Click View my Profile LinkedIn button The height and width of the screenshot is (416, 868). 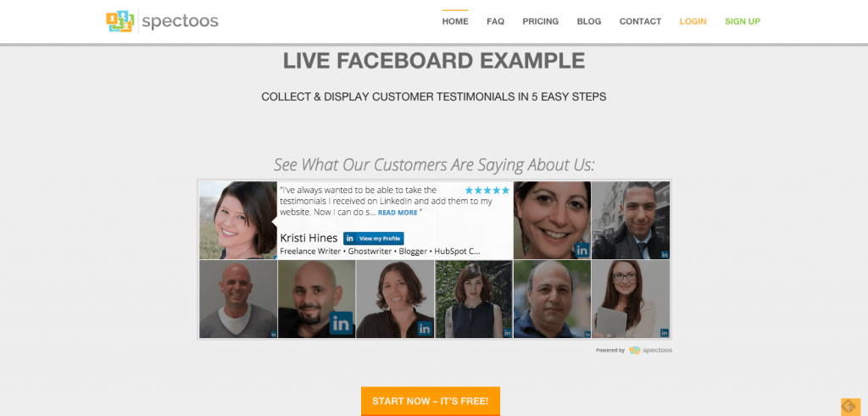[374, 238]
